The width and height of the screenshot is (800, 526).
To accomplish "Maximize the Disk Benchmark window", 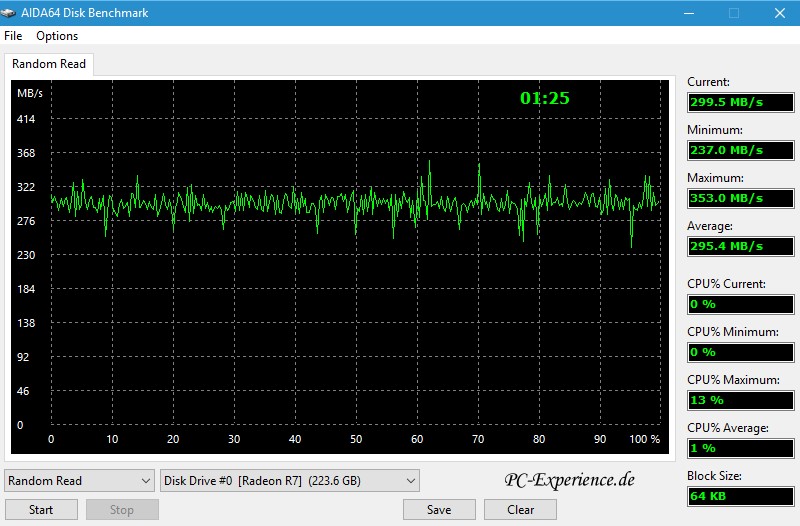I will 734,13.
